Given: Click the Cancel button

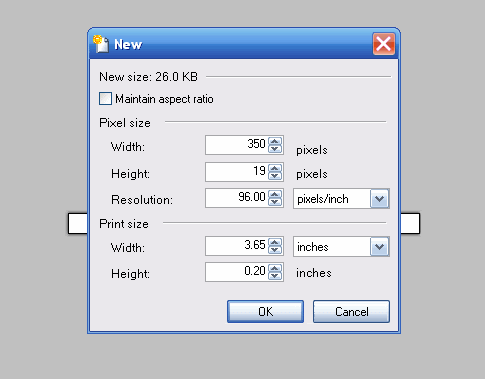Looking at the screenshot, I should (x=351, y=312).
